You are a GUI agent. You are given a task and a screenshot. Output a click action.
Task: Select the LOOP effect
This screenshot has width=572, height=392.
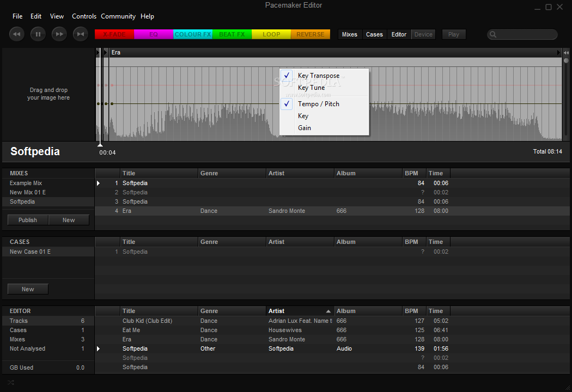(271, 34)
